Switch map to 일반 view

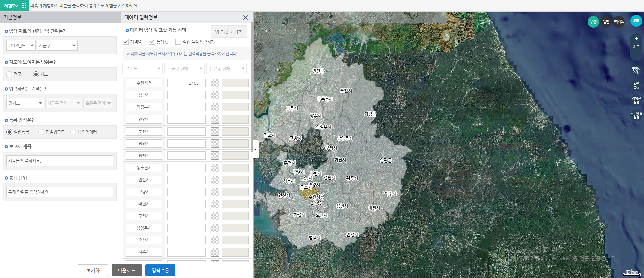tap(606, 22)
